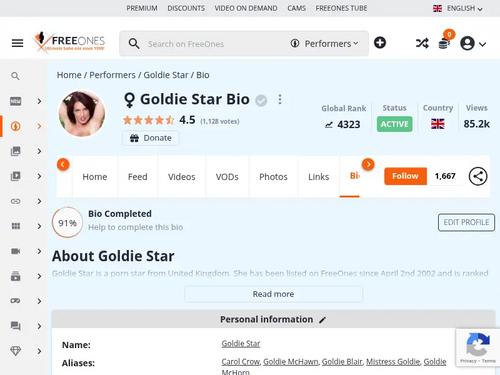Click the performer profile photo thumbnail
500x375 pixels.
(82, 114)
